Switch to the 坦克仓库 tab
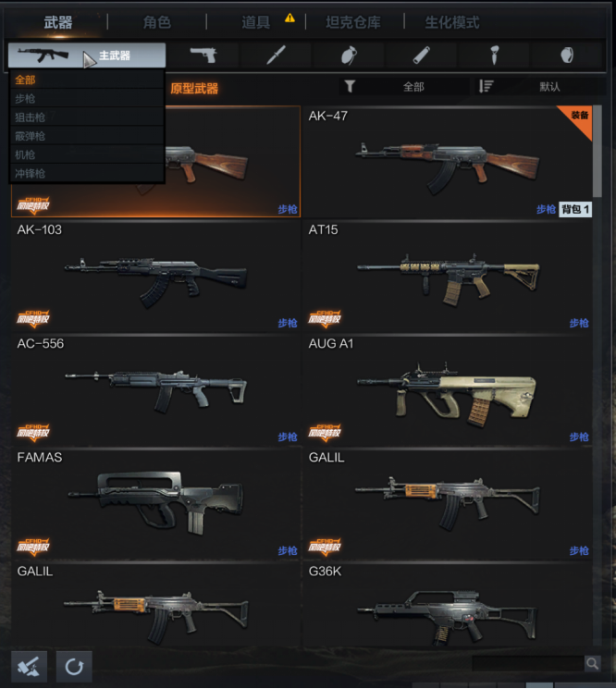The height and width of the screenshot is (689, 616). click(x=353, y=22)
